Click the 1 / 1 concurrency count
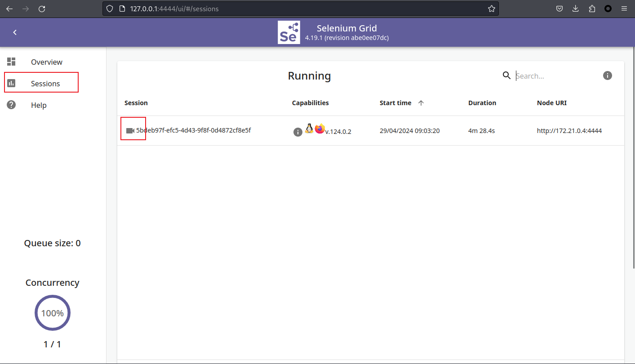This screenshot has height=364, width=635. point(53,344)
